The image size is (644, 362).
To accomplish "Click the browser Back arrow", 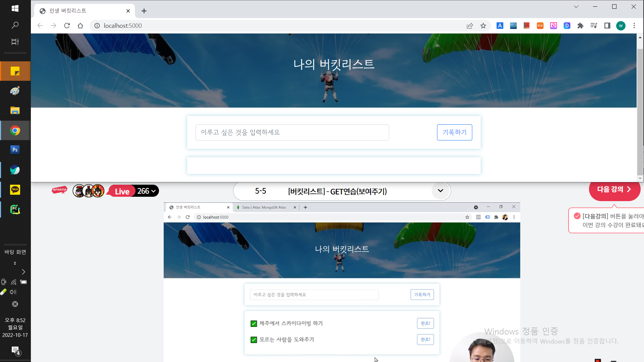I will coord(40,26).
